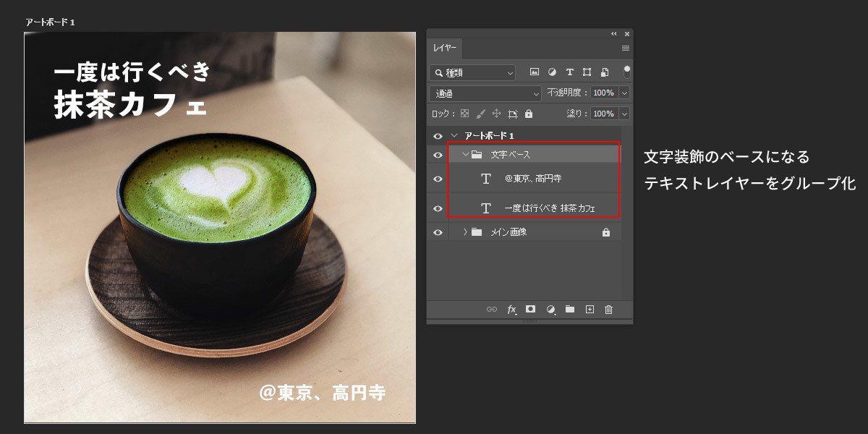Select the @東京、高円寺 layer name
868x434 pixels.
tap(533, 179)
